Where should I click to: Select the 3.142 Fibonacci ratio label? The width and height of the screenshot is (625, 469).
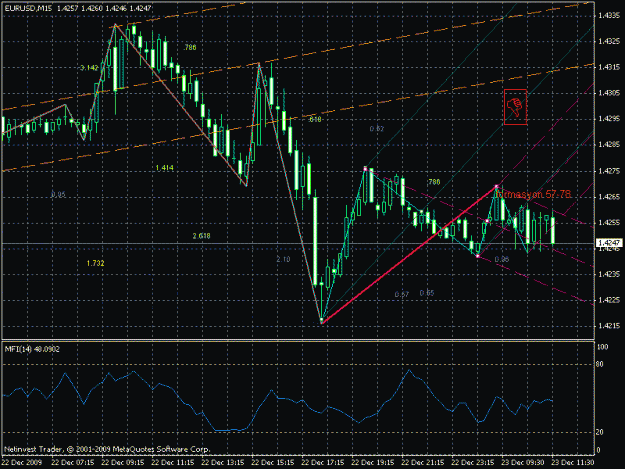click(x=89, y=68)
